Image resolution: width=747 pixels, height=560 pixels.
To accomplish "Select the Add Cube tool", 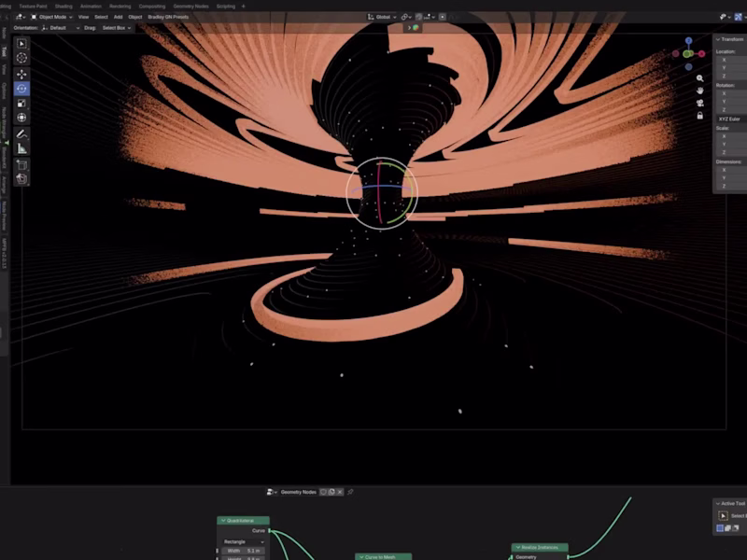I will click(21, 165).
